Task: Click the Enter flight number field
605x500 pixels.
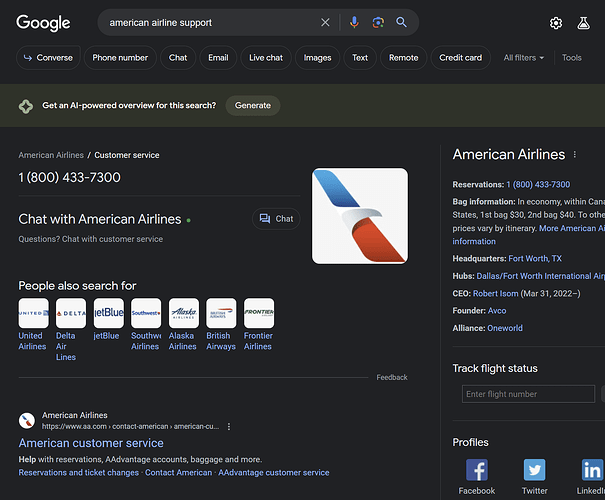Action: pyautogui.click(x=528, y=394)
